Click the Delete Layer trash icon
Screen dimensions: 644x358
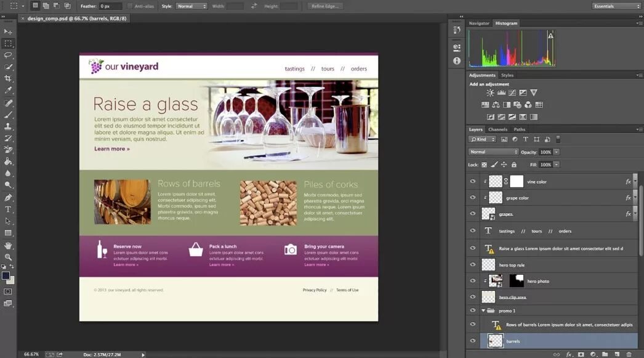629,354
